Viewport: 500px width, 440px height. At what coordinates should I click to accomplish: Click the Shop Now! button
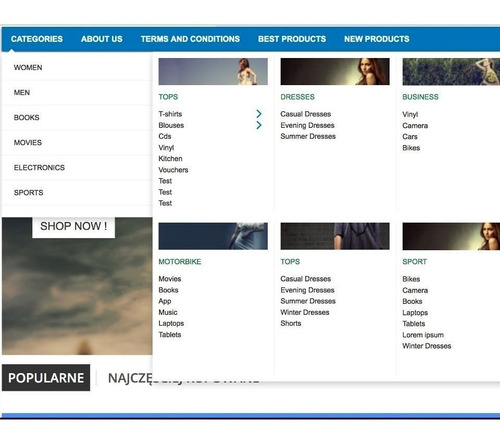74,227
